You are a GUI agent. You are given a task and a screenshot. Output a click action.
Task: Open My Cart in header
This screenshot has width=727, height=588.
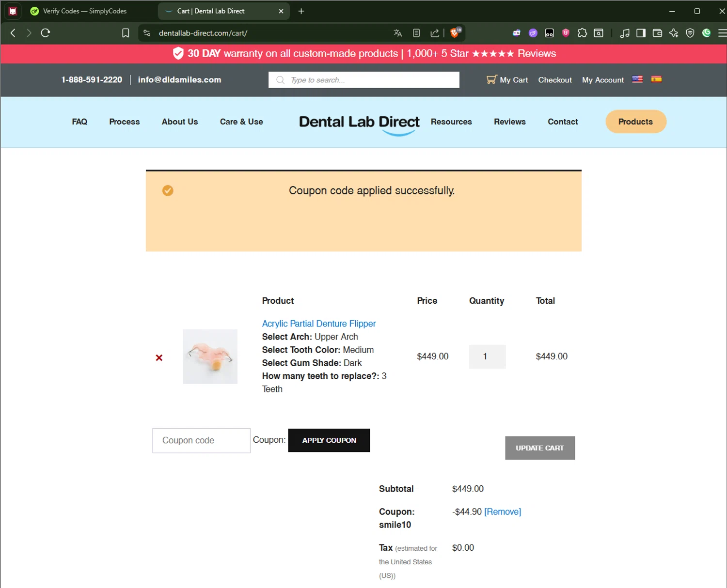507,80
